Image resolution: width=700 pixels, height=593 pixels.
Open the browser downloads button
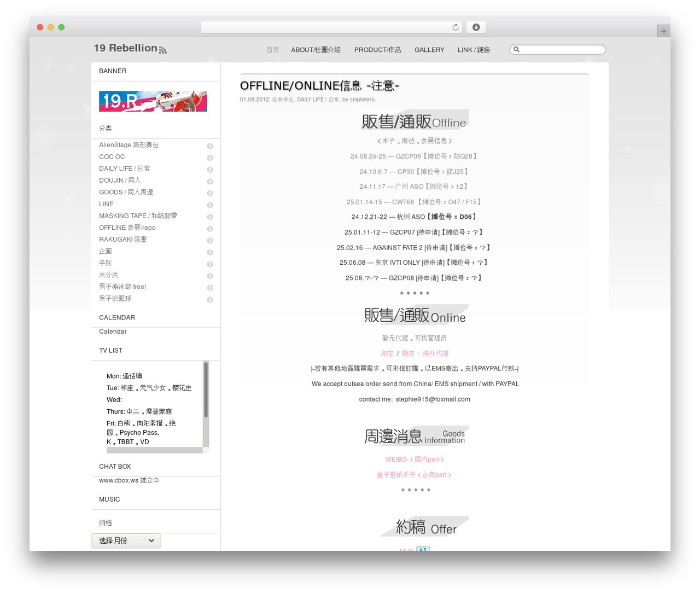pos(476,27)
